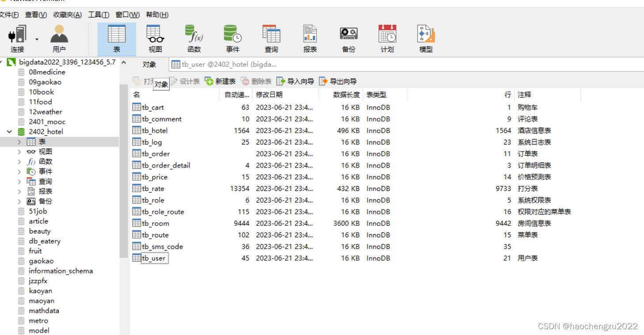Select the 2401_mooc database

coord(47,122)
